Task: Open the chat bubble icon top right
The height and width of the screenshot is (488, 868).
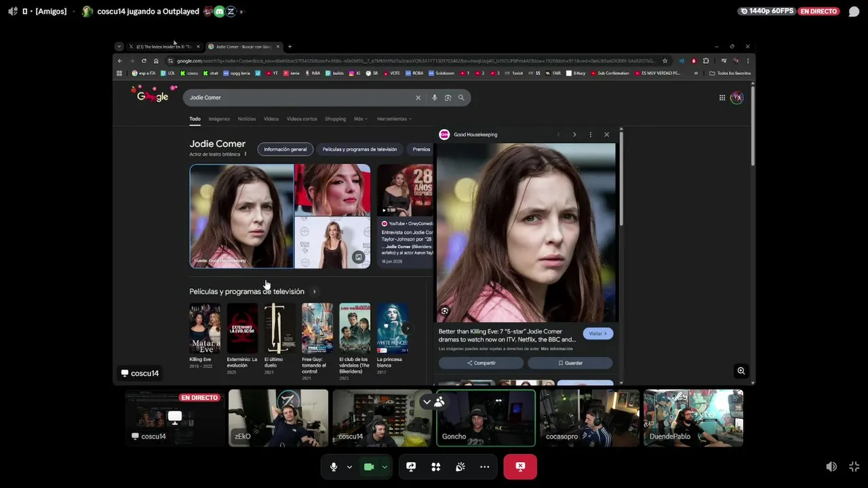Action: 854,12
